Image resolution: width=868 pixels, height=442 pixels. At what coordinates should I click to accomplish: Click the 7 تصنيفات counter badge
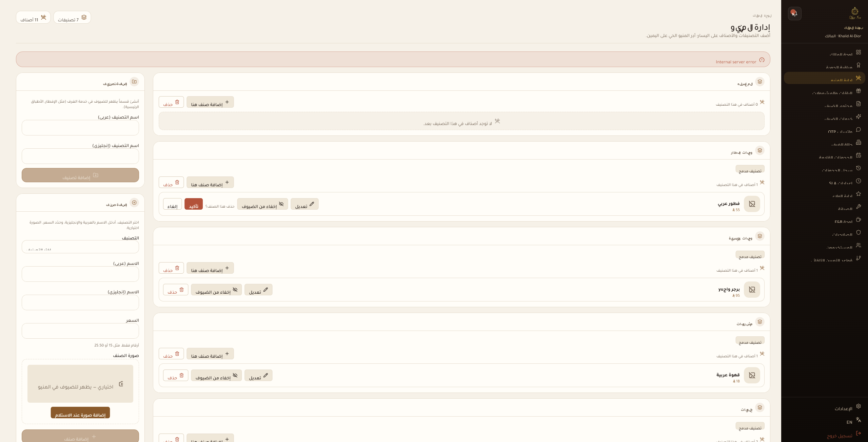[x=72, y=17]
